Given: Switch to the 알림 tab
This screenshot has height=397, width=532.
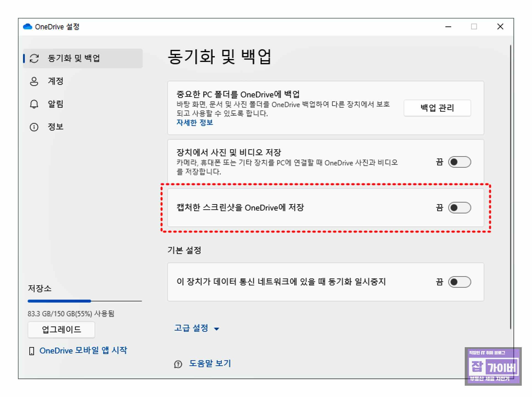Looking at the screenshot, I should [55, 104].
